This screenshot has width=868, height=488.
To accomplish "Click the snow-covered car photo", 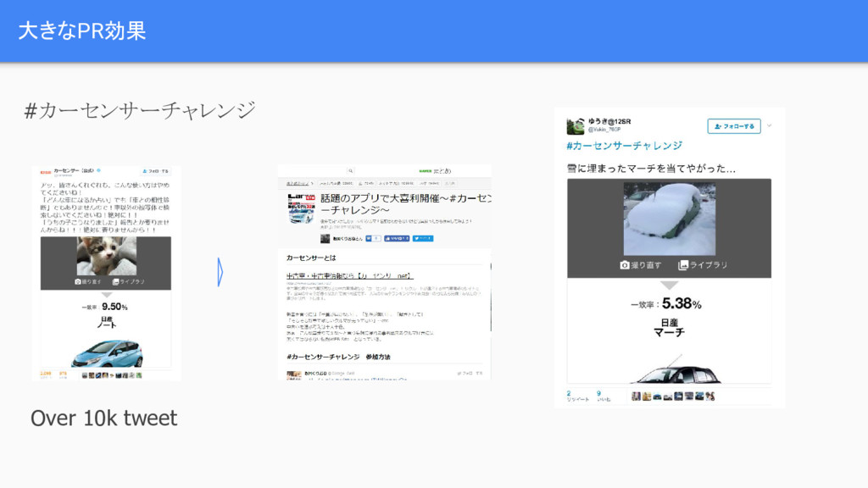I will (670, 219).
